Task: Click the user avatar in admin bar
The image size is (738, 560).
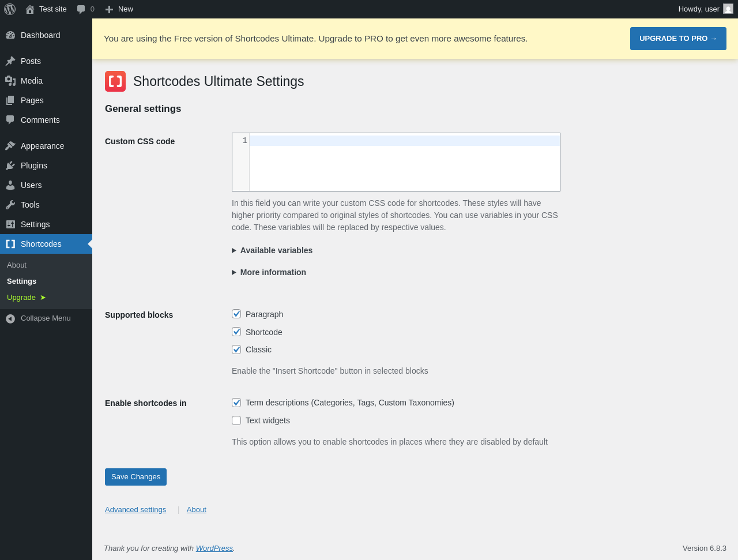Action: (728, 9)
